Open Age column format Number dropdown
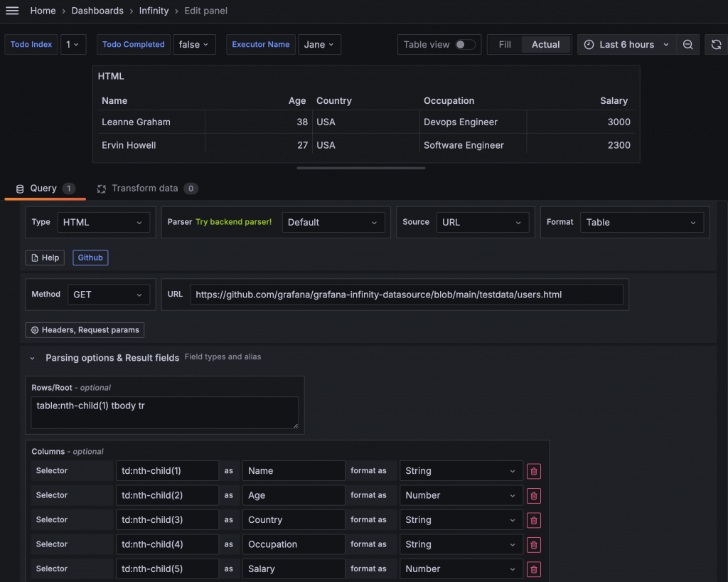 click(x=461, y=496)
